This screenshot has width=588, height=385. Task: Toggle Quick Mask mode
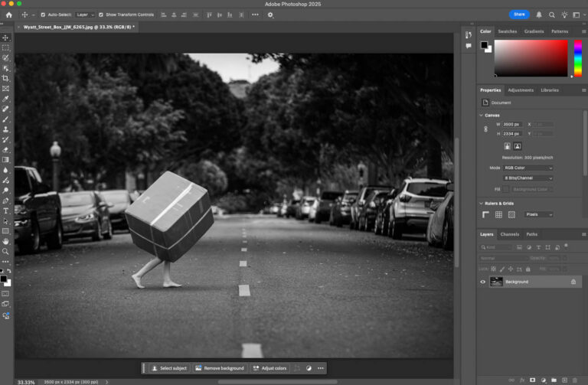click(5, 293)
